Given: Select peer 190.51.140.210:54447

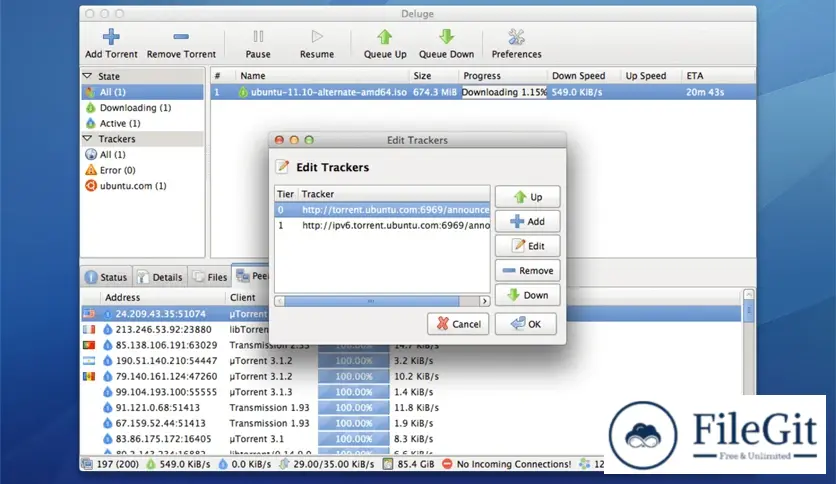Looking at the screenshot, I should point(166,361).
